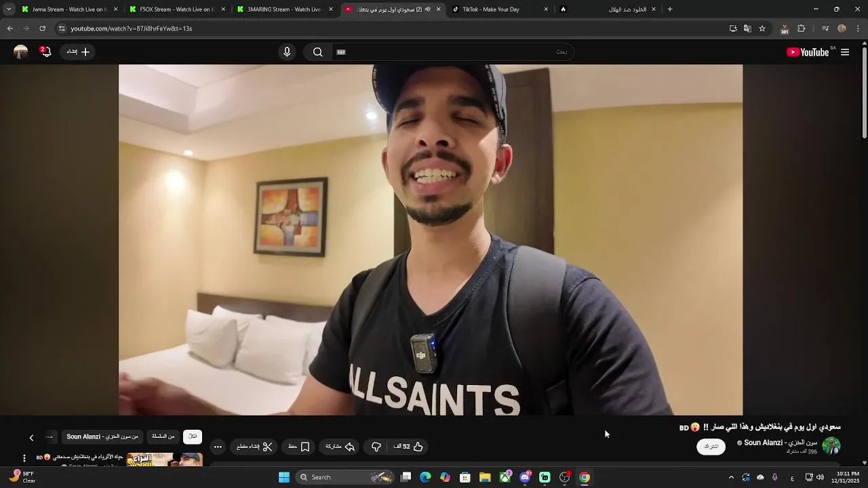
Task: Open suggested video thumbnail below chips
Action: click(164, 460)
